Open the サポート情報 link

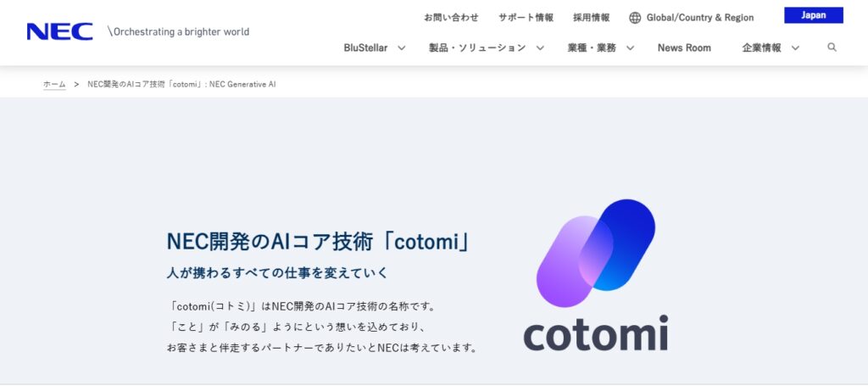pos(526,18)
